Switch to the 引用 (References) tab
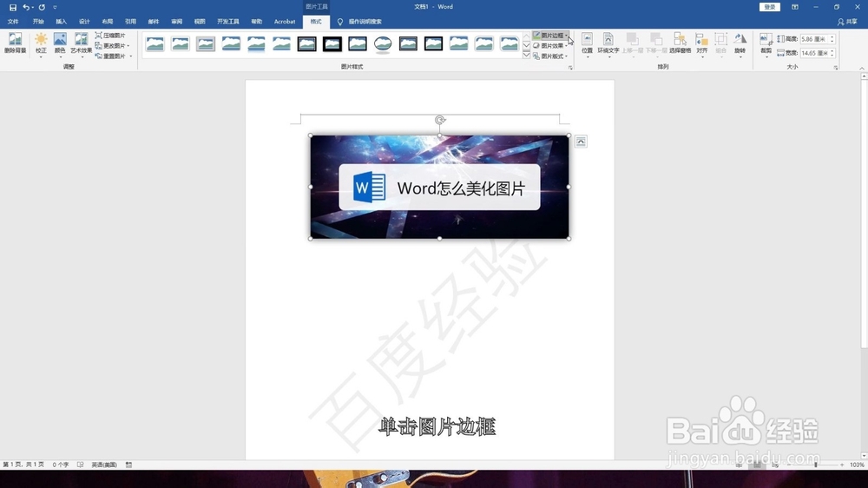868x488 pixels. point(131,22)
